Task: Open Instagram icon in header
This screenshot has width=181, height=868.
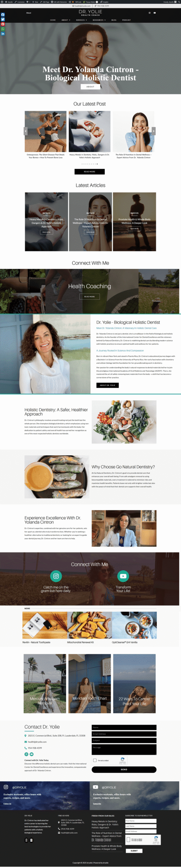Action: point(149,13)
